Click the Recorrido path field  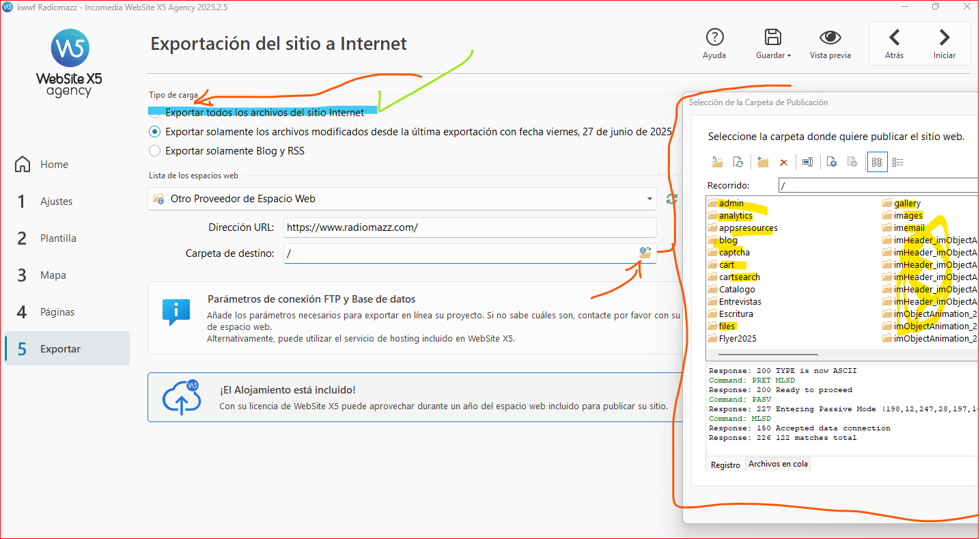pos(878,185)
